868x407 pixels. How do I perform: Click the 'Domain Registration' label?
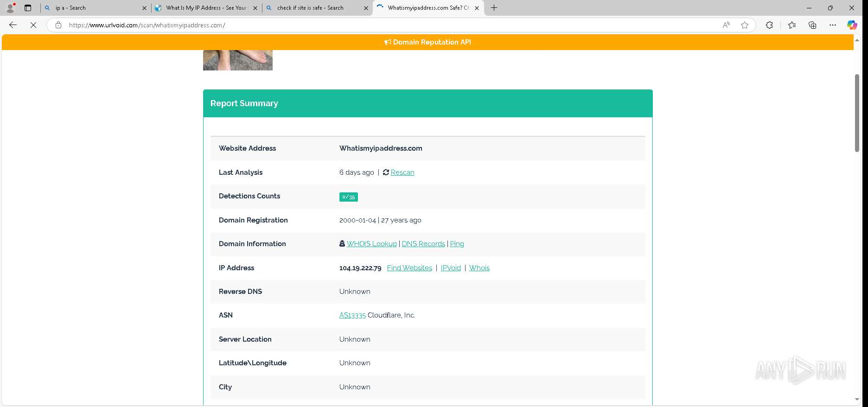[x=253, y=220]
